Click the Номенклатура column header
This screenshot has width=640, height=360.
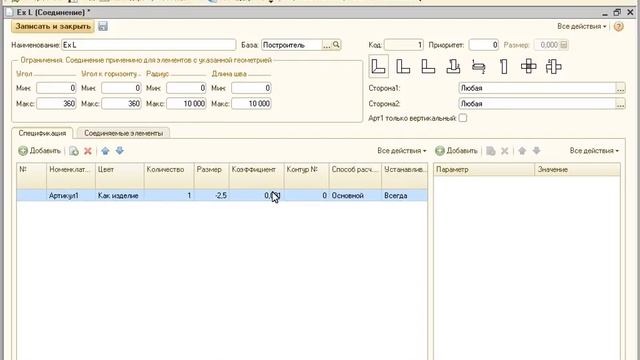pyautogui.click(x=71, y=176)
